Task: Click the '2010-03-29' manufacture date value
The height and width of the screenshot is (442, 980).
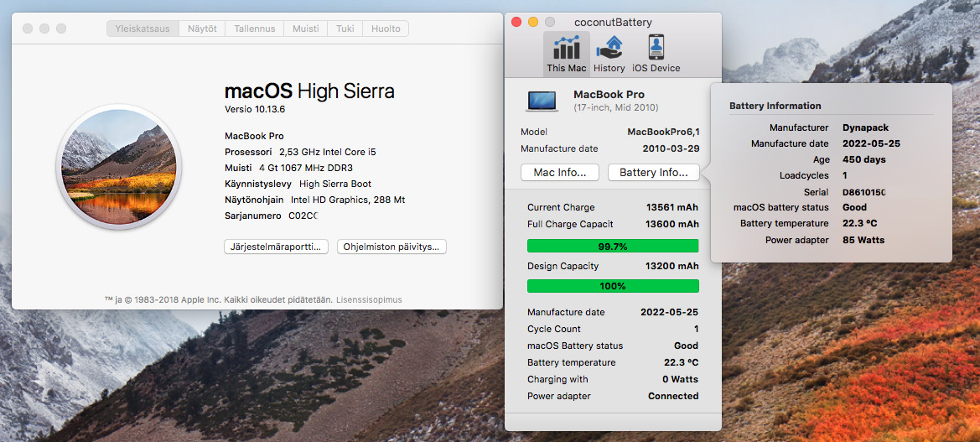Action: coord(671,148)
